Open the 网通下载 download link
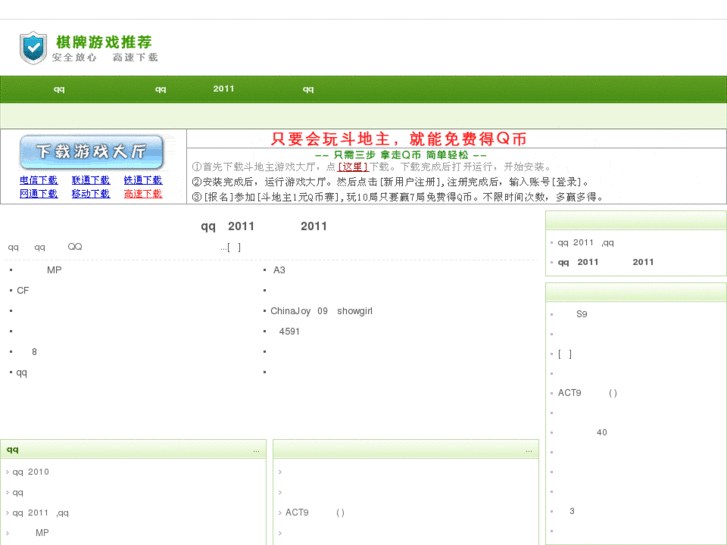The width and height of the screenshot is (727, 545). (x=38, y=193)
